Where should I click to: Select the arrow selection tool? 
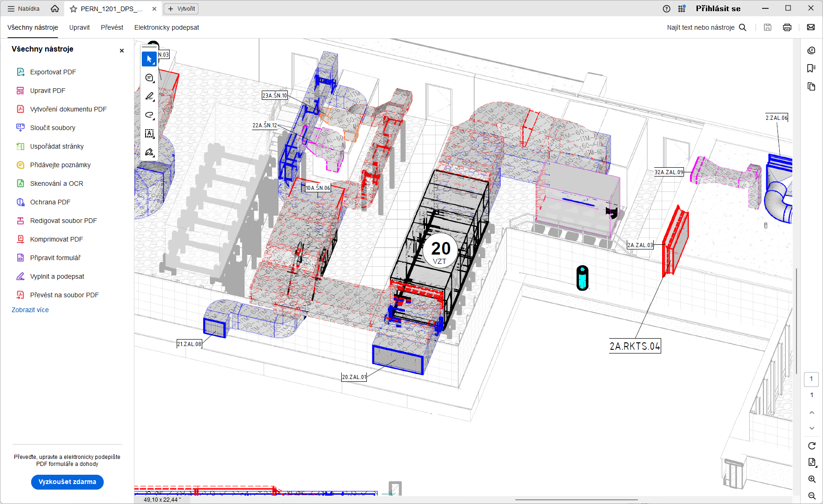[149, 59]
